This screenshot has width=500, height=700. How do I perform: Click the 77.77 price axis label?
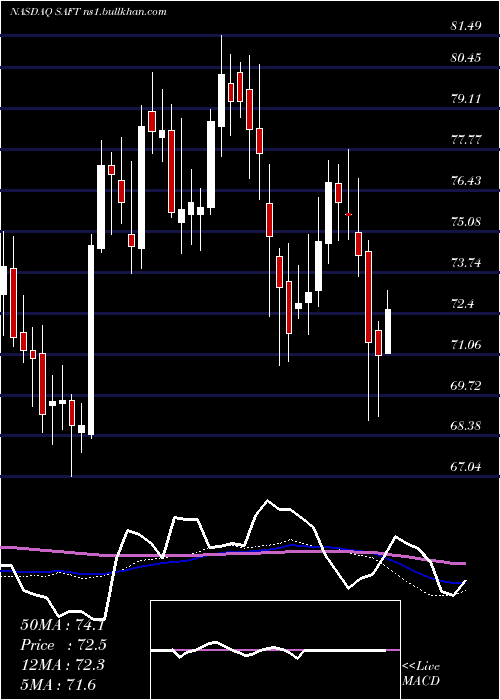(467, 140)
